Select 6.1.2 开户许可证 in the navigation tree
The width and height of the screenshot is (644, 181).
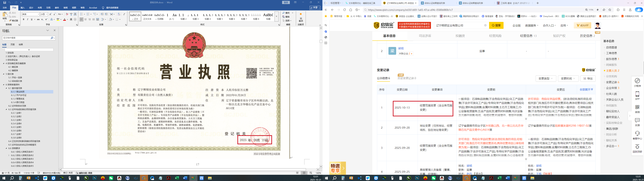[19, 95]
